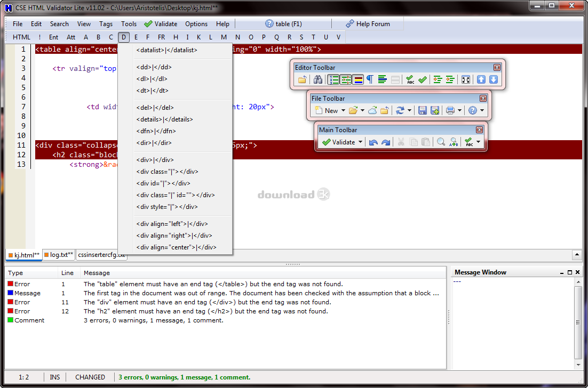The height and width of the screenshot is (388, 588).
Task: Toggle the paragraph mark display icon
Action: (x=370, y=79)
